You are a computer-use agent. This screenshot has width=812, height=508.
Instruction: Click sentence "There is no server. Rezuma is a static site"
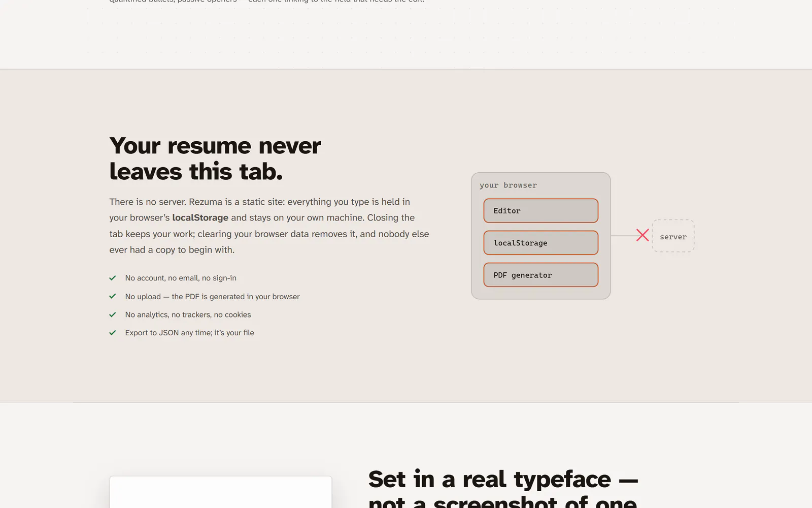click(x=197, y=202)
